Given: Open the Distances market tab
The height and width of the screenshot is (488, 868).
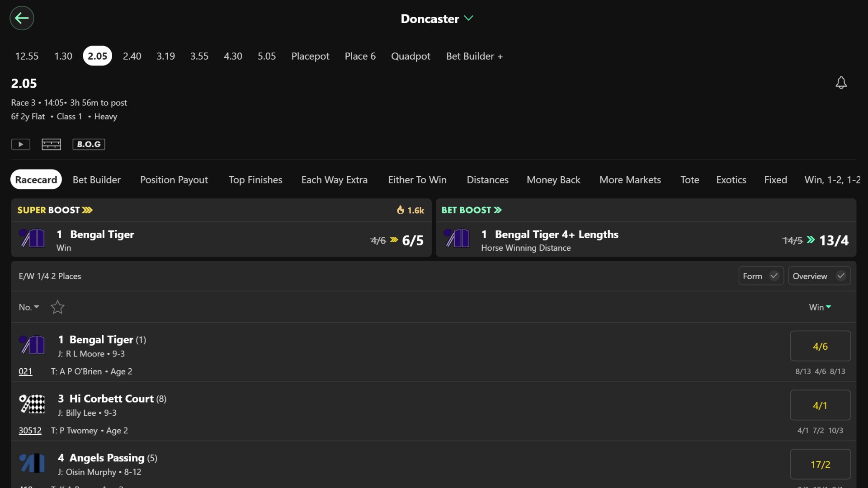Looking at the screenshot, I should (x=487, y=180).
